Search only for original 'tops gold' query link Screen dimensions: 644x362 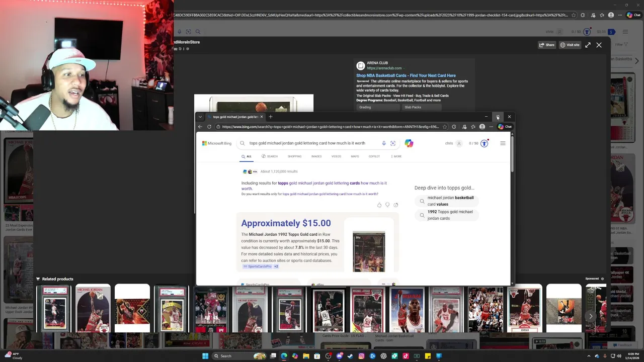[x=330, y=194]
